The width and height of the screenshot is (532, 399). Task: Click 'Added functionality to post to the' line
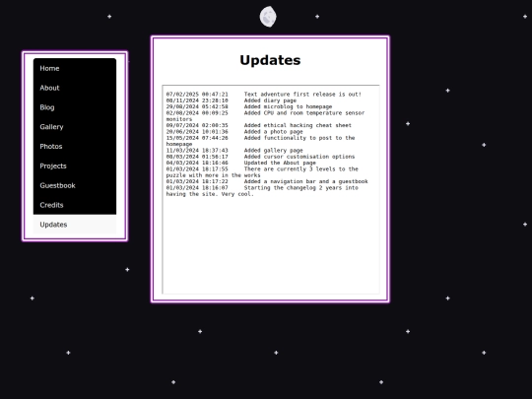pos(299,138)
